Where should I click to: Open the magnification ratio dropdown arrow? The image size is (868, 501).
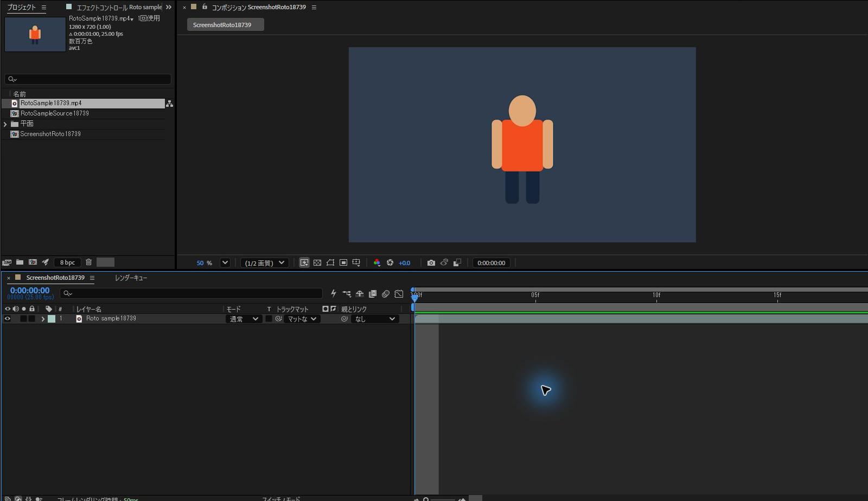225,262
